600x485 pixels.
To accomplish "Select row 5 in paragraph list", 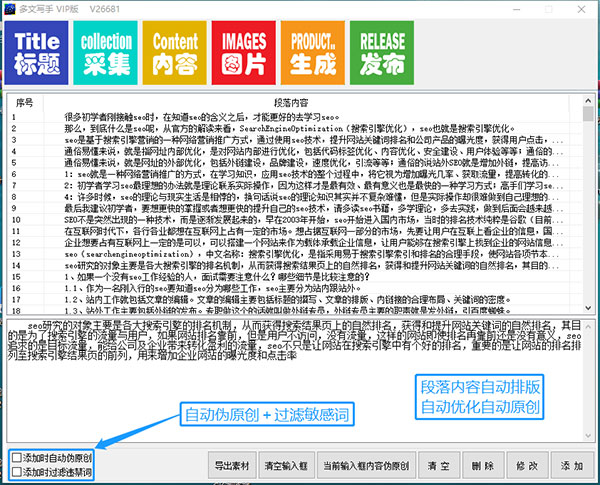I will (295, 163).
